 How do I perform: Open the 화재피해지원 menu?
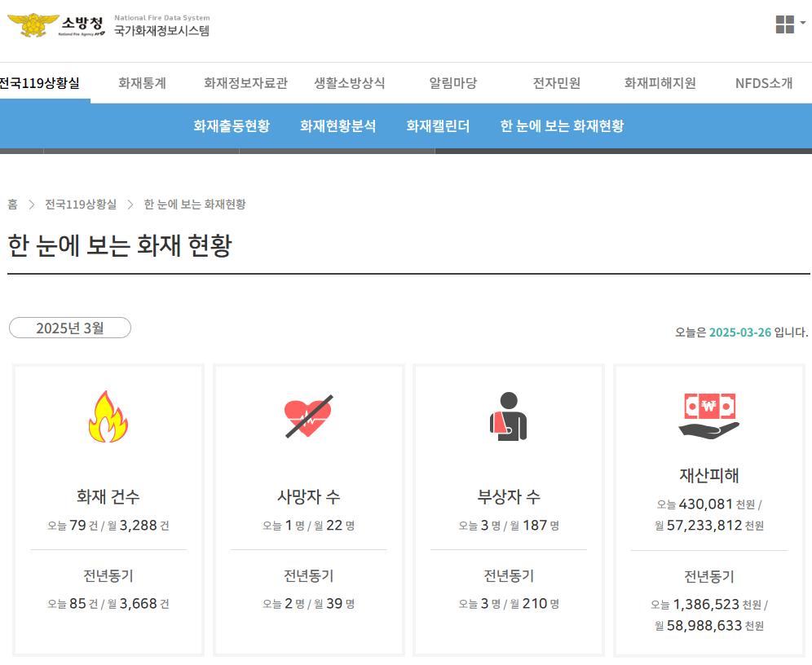click(x=659, y=83)
